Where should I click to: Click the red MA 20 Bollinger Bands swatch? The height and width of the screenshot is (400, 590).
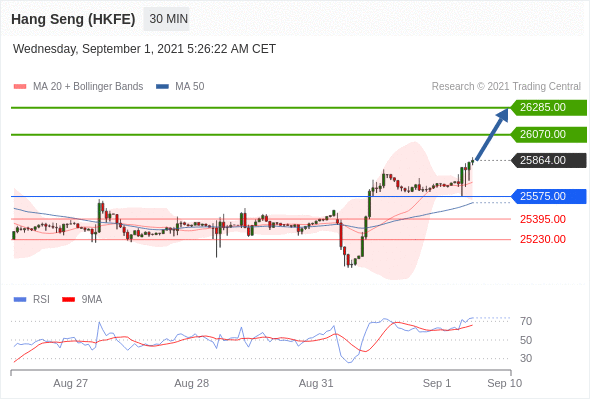(20, 87)
